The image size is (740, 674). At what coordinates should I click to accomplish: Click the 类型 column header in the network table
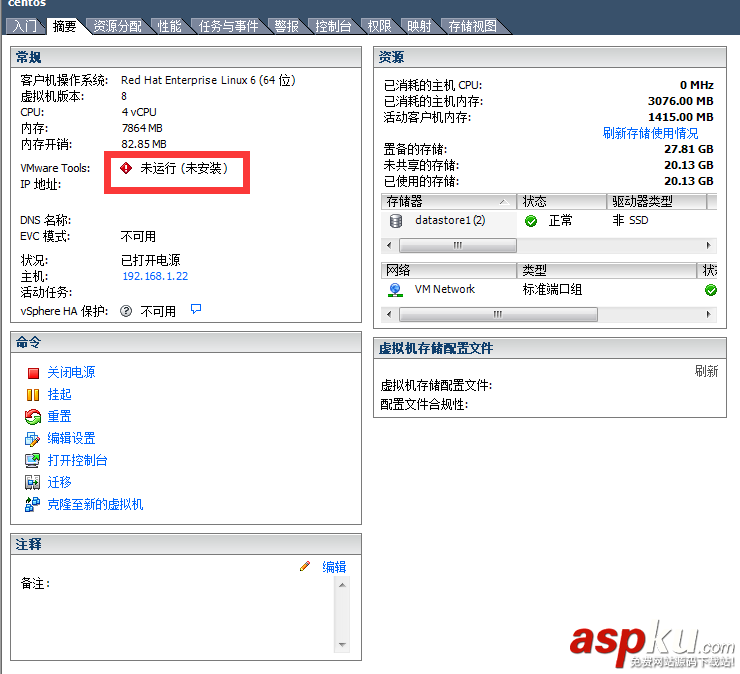pos(606,271)
